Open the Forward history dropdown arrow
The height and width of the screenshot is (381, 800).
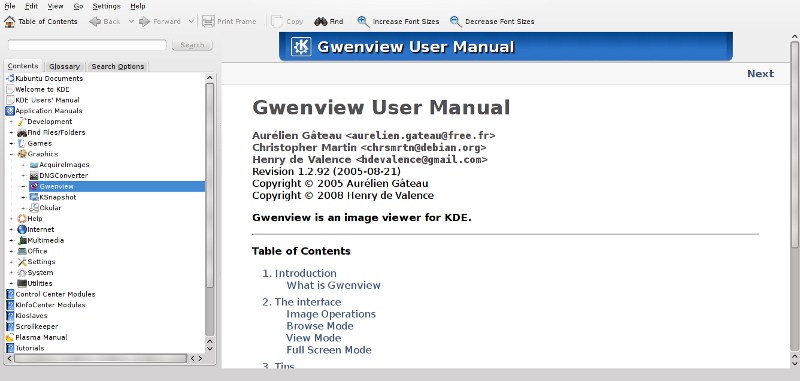(x=191, y=21)
